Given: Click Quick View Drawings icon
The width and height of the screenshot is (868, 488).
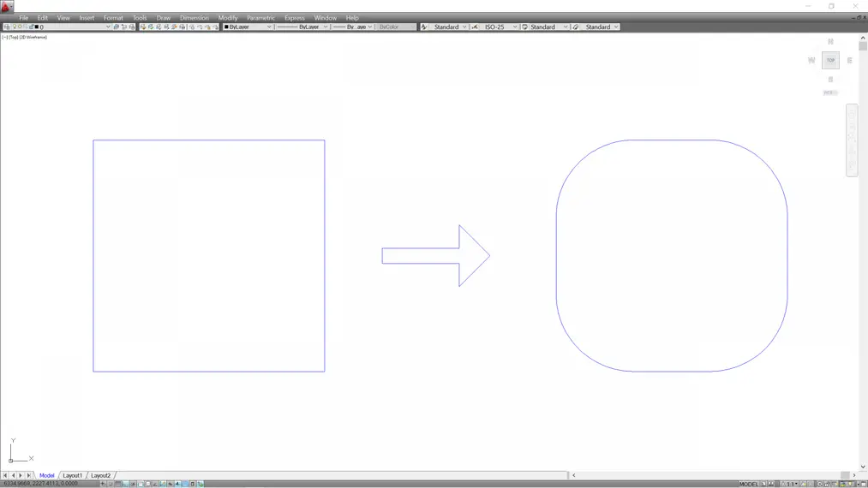Looking at the screenshot, I should (x=771, y=484).
